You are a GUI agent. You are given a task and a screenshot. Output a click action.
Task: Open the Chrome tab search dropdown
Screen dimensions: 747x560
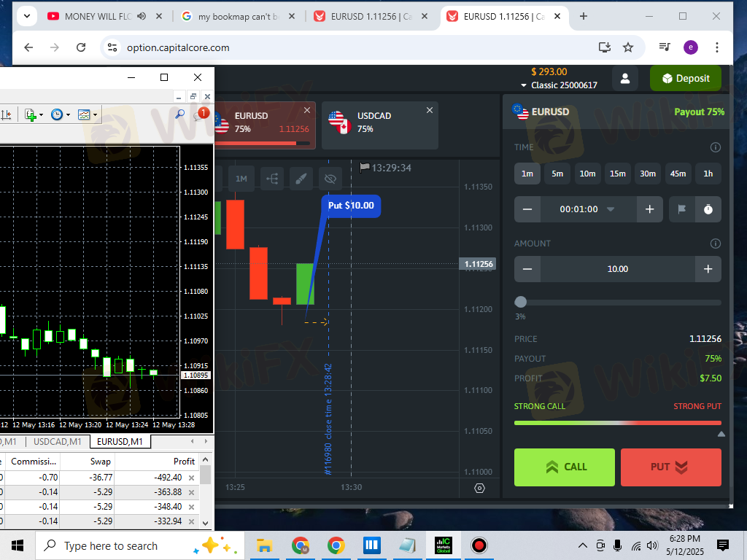tap(27, 16)
